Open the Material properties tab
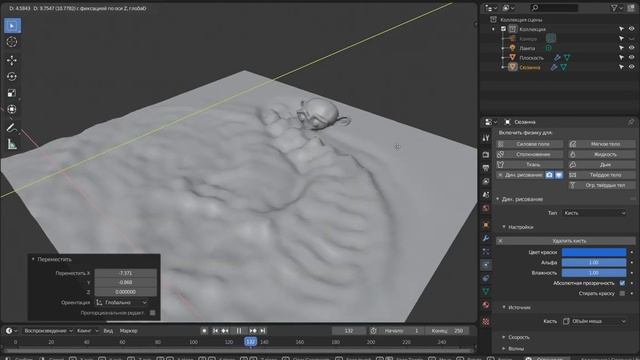This screenshot has height=360, width=640. point(486,305)
